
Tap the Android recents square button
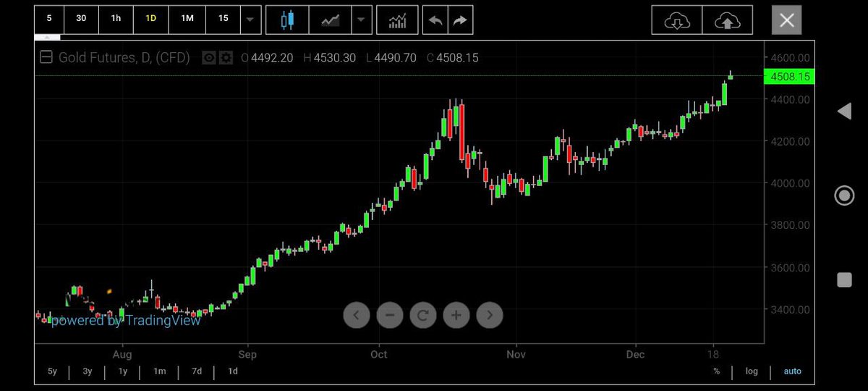click(844, 279)
